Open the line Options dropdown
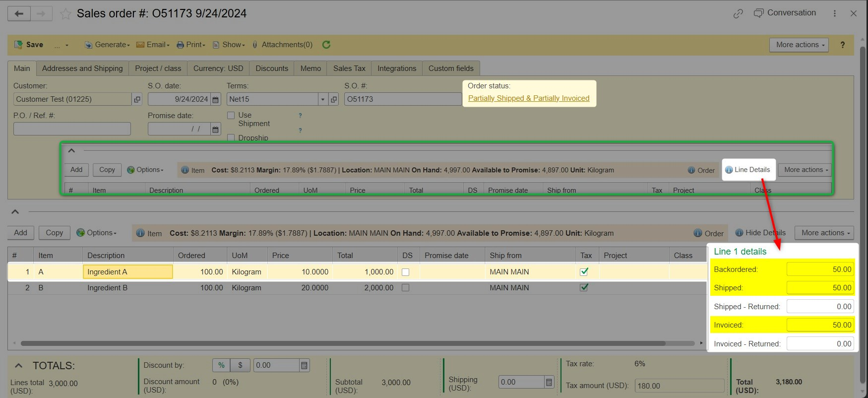This screenshot has width=868, height=398. [x=96, y=233]
